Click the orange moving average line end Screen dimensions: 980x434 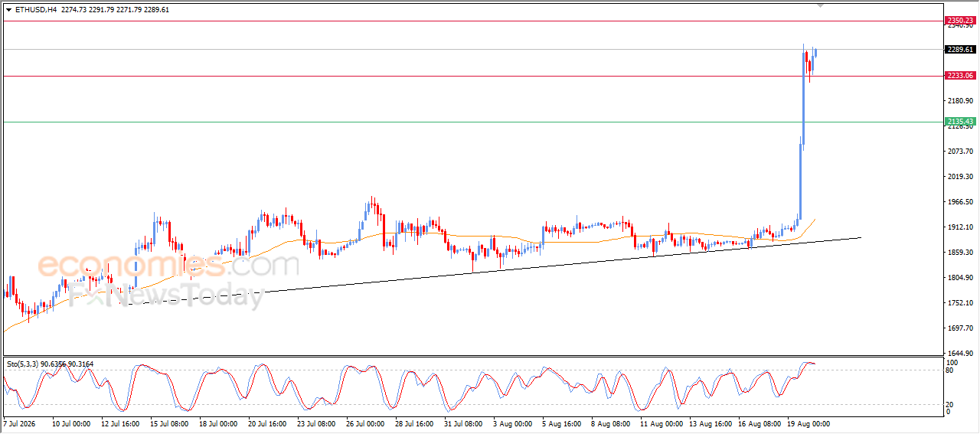[x=814, y=219]
